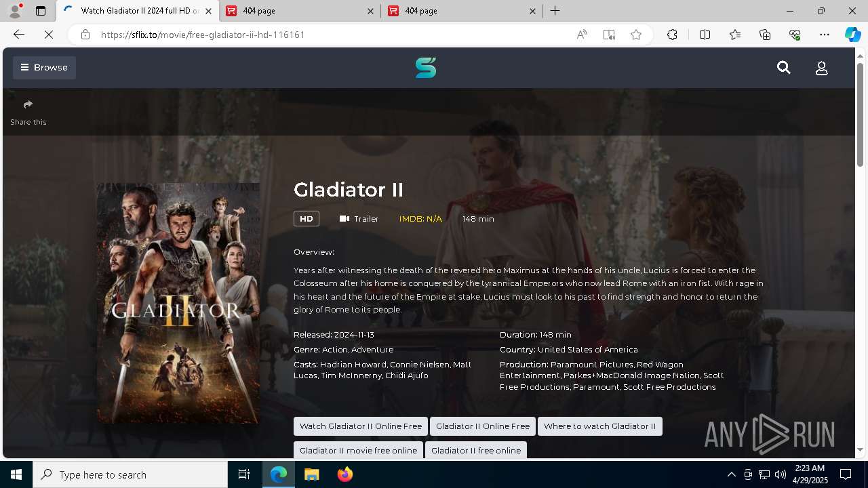Open the Browse menu
868x488 pixels.
44,67
